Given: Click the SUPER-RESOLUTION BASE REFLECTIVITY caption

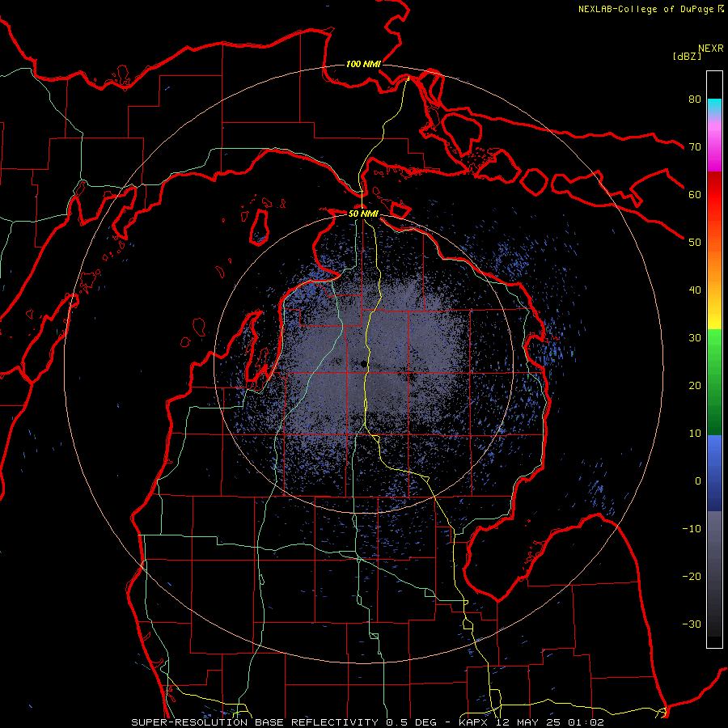Looking at the screenshot, I should [255, 722].
